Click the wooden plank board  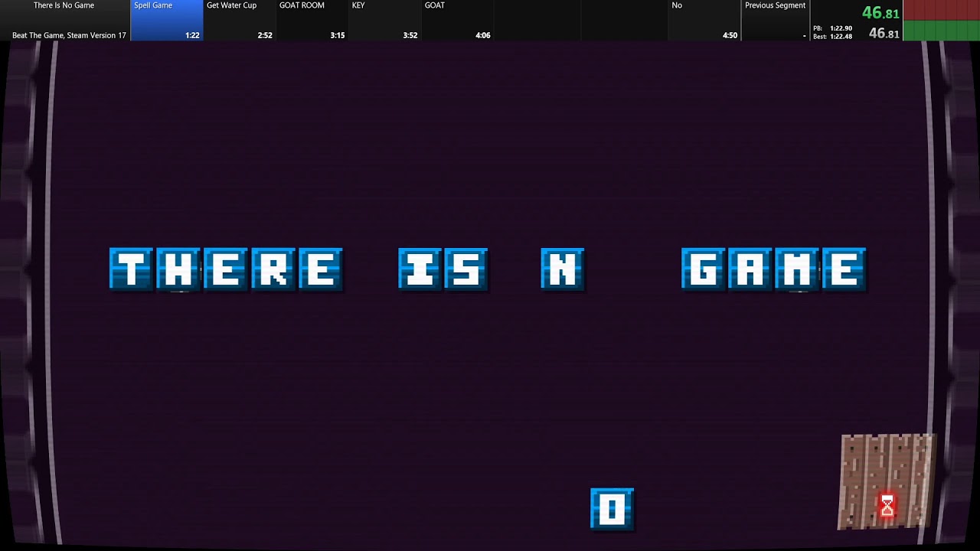[888, 481]
